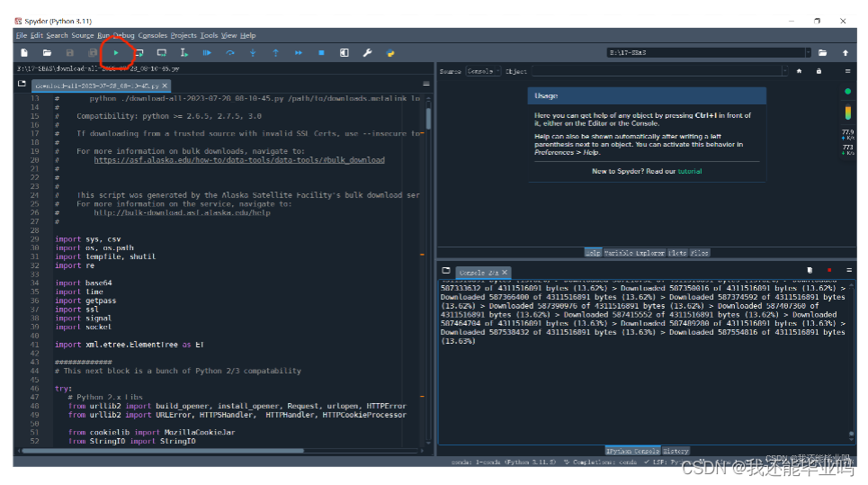Click Completions: conda status entry

click(x=601, y=462)
